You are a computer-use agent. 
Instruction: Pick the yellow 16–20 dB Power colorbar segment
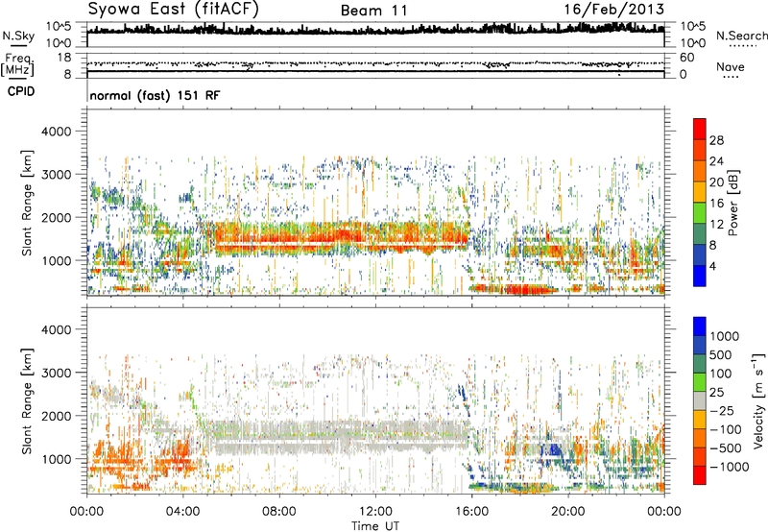700,192
